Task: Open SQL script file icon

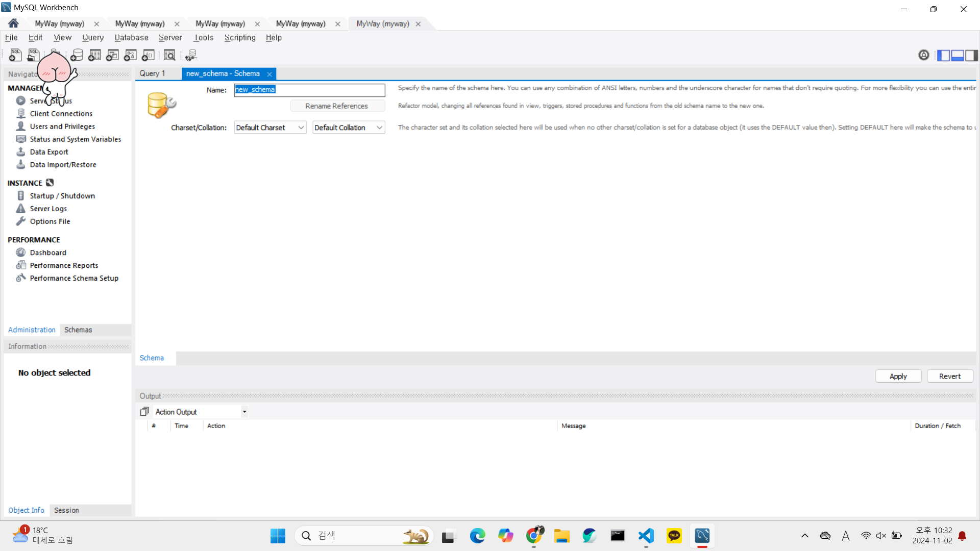Action: (33, 55)
